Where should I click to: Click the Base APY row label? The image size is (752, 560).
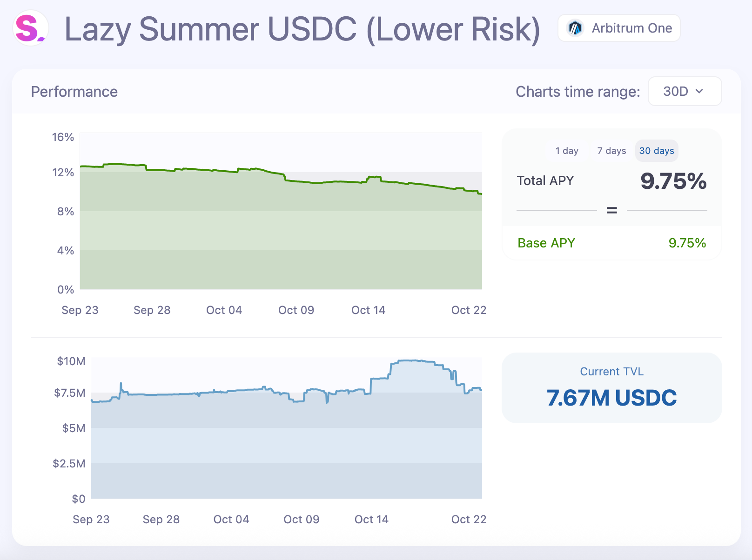tap(546, 243)
